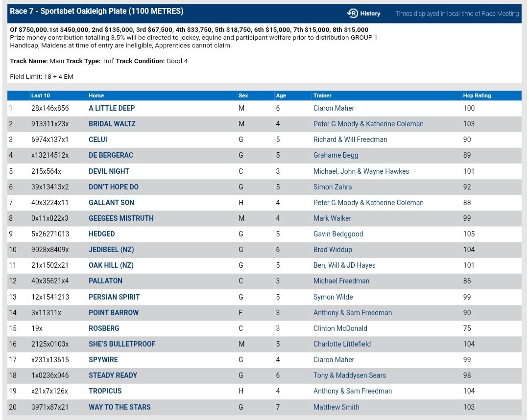529x420 pixels.
Task: Open trainer Clinton McDonald
Action: (x=340, y=328)
